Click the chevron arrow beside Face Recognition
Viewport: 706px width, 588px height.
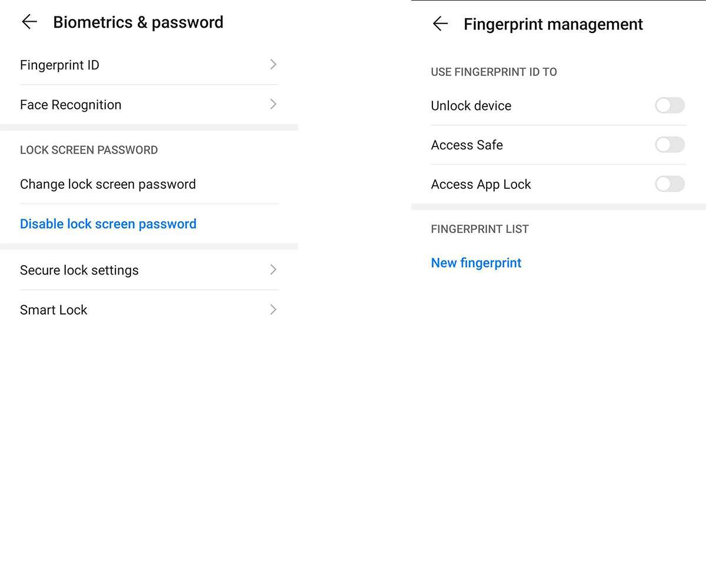click(273, 105)
